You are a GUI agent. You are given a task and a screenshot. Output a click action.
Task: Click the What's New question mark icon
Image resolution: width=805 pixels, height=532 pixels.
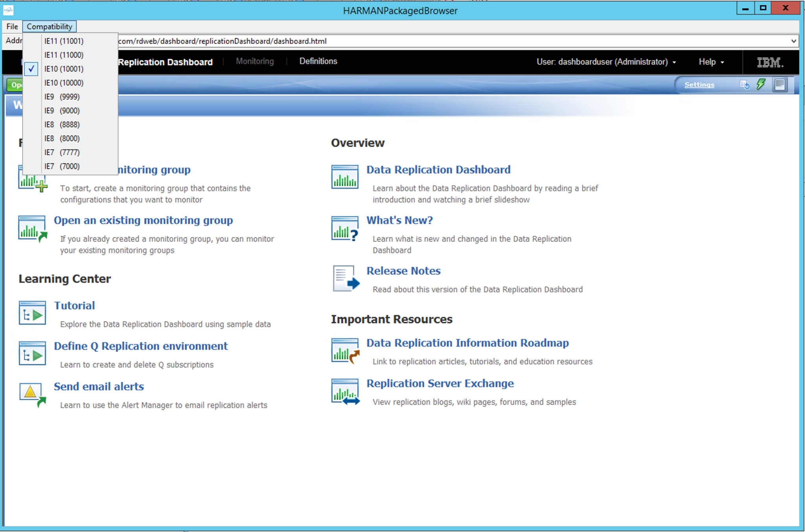point(345,228)
